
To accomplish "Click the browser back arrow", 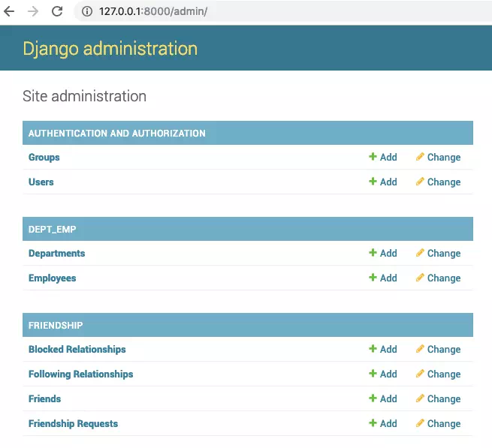I will [9, 11].
